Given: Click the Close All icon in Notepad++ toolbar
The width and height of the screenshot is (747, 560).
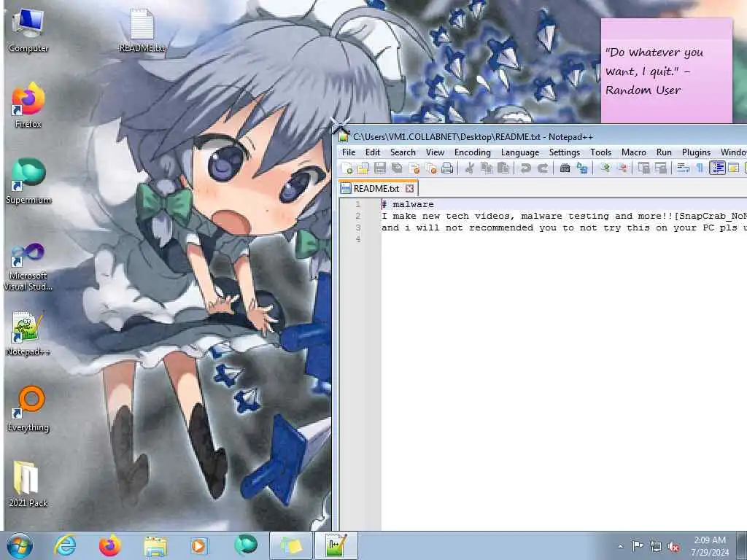Looking at the screenshot, I should (x=430, y=168).
